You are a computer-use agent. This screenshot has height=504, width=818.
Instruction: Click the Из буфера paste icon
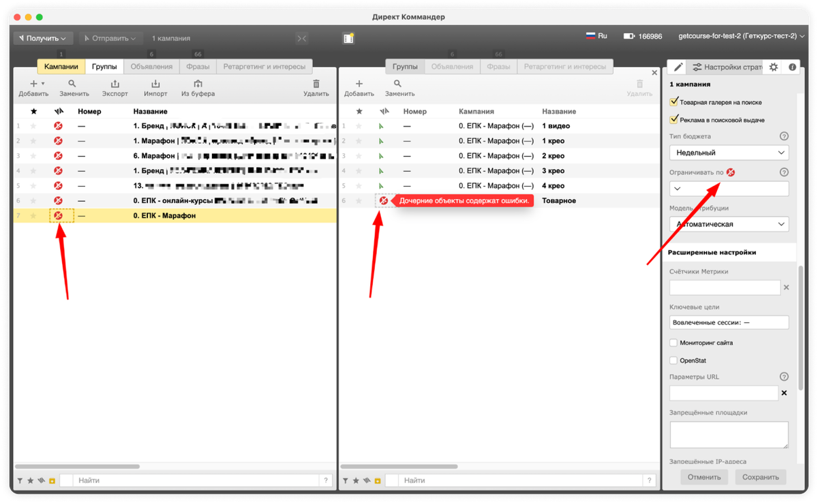pos(198,84)
